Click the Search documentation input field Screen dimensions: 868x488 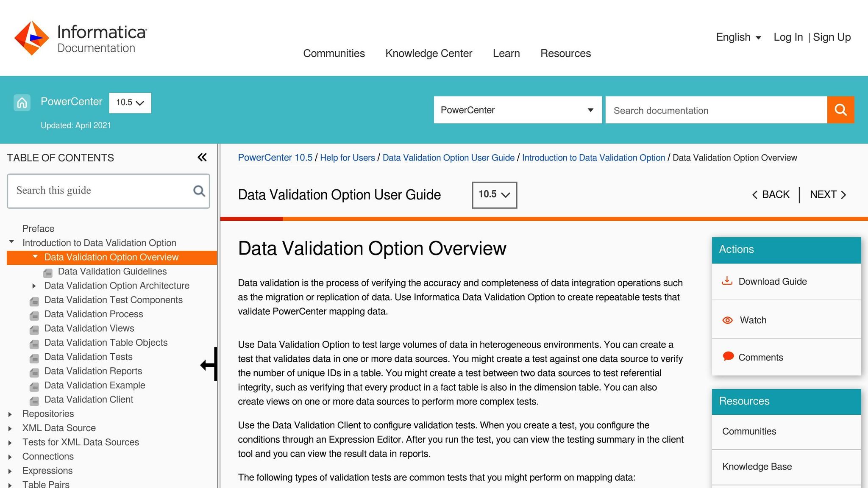click(716, 110)
